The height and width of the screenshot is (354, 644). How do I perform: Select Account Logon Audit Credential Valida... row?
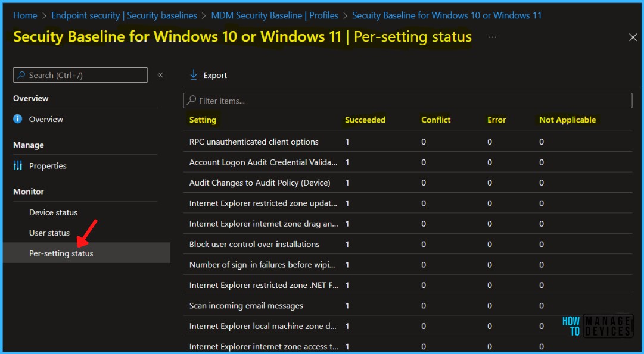pyautogui.click(x=407, y=162)
